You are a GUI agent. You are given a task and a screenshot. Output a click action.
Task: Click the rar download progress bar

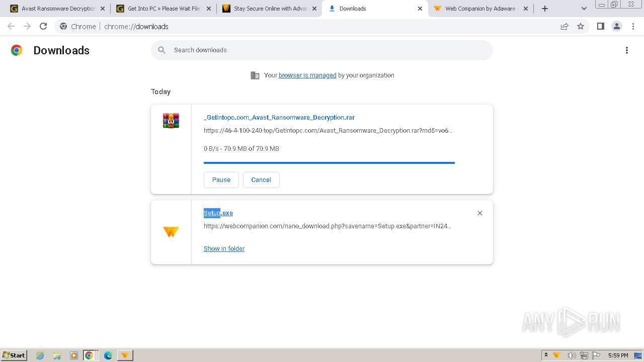(x=329, y=163)
